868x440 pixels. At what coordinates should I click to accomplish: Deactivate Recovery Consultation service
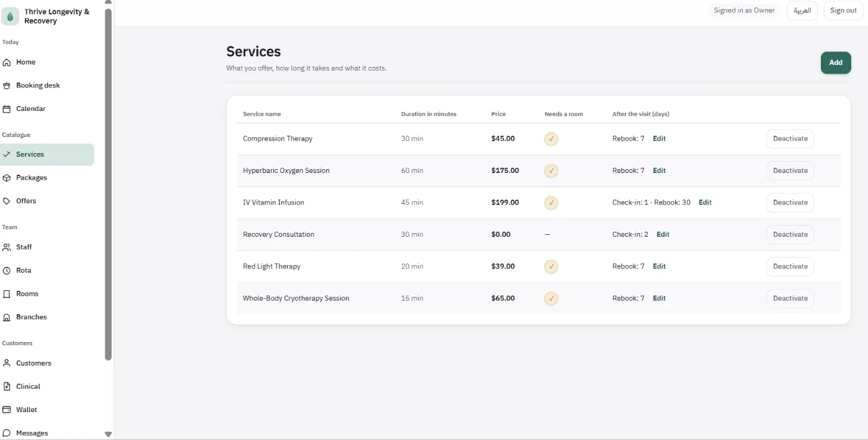coord(790,234)
